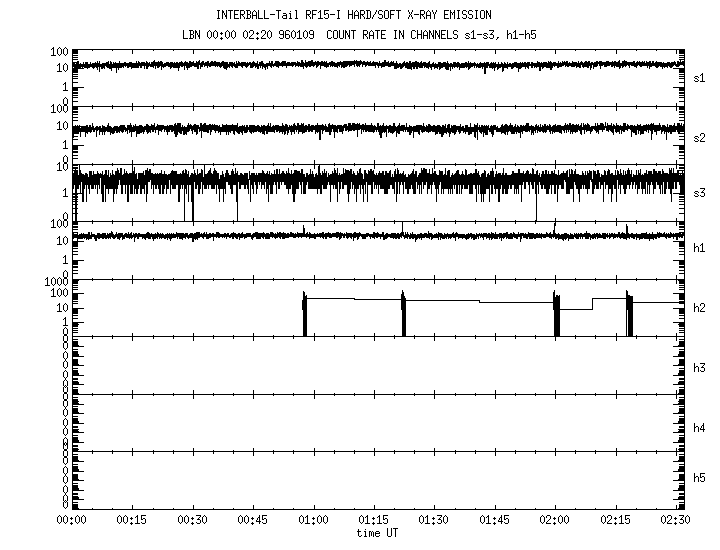Click the s3 channel label

[700, 194]
